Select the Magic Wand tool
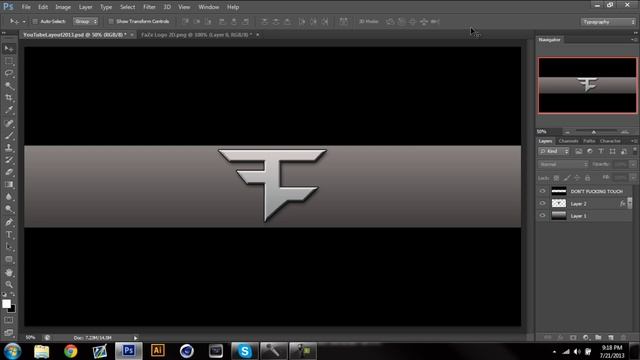 tap(9, 86)
